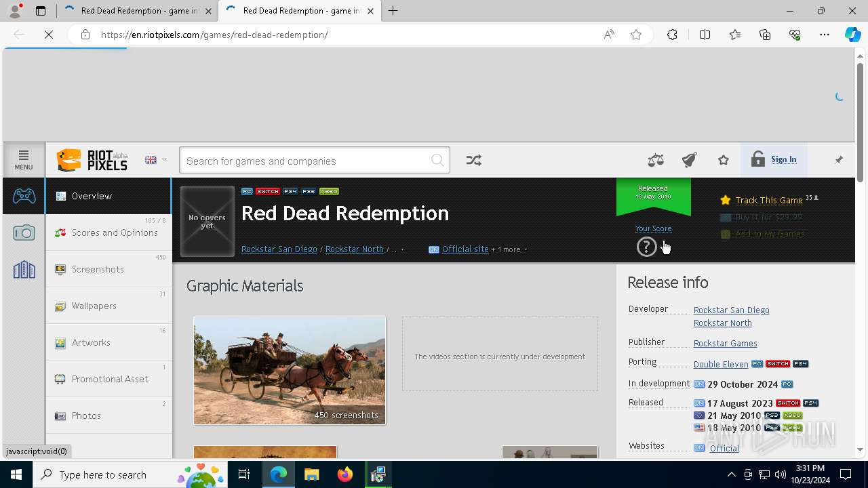The width and height of the screenshot is (868, 488).
Task: Expand more developers dropdown arrow
Action: pos(402,249)
